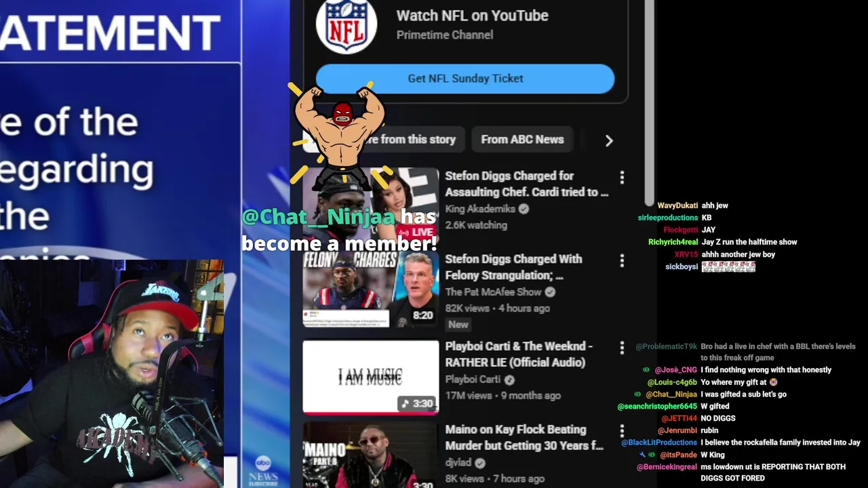The image size is (868, 488).
Task: Click '@Chat__Ninjaa has become a member!' alert text
Action: tap(339, 230)
